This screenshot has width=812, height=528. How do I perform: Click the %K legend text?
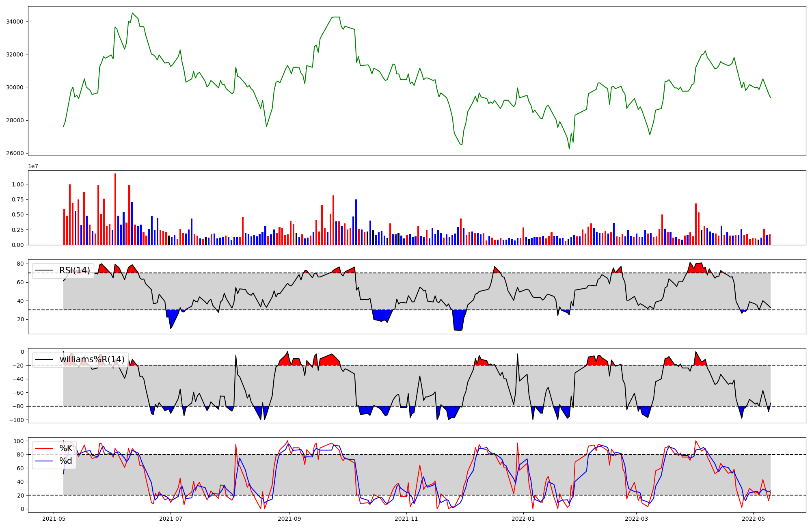(66, 448)
